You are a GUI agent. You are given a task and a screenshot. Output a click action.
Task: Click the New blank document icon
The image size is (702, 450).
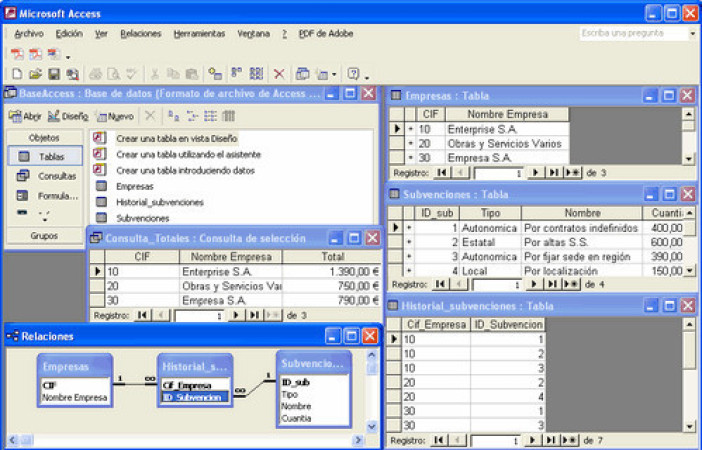click(x=17, y=73)
